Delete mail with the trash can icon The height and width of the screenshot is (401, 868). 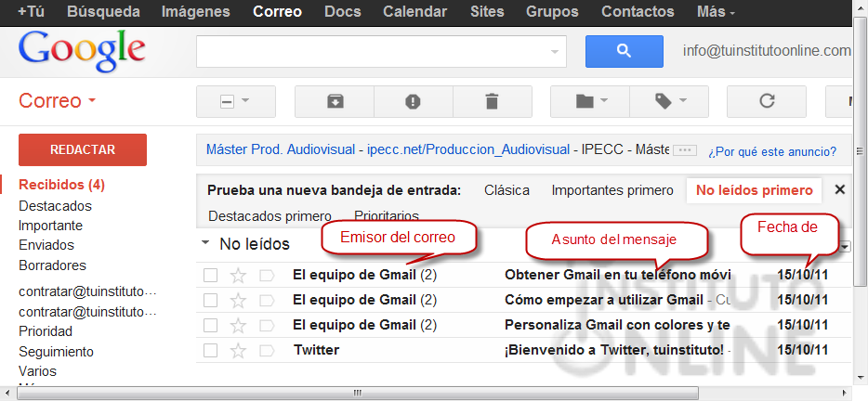click(493, 102)
